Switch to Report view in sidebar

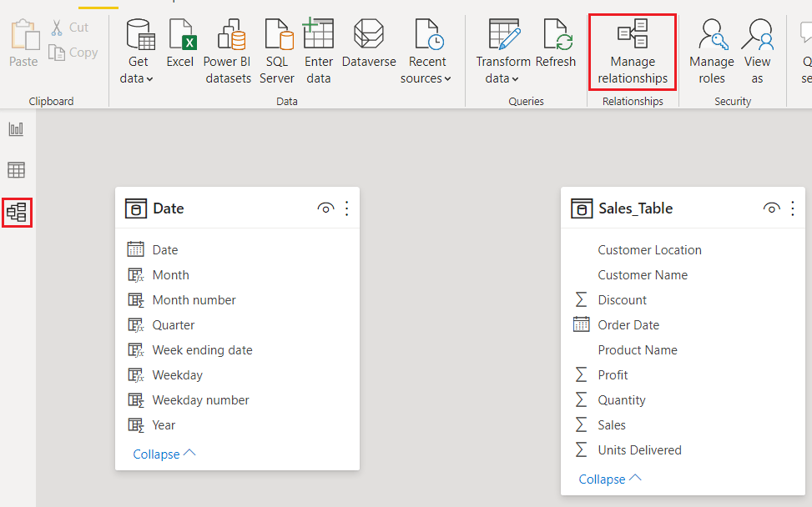coord(16,128)
